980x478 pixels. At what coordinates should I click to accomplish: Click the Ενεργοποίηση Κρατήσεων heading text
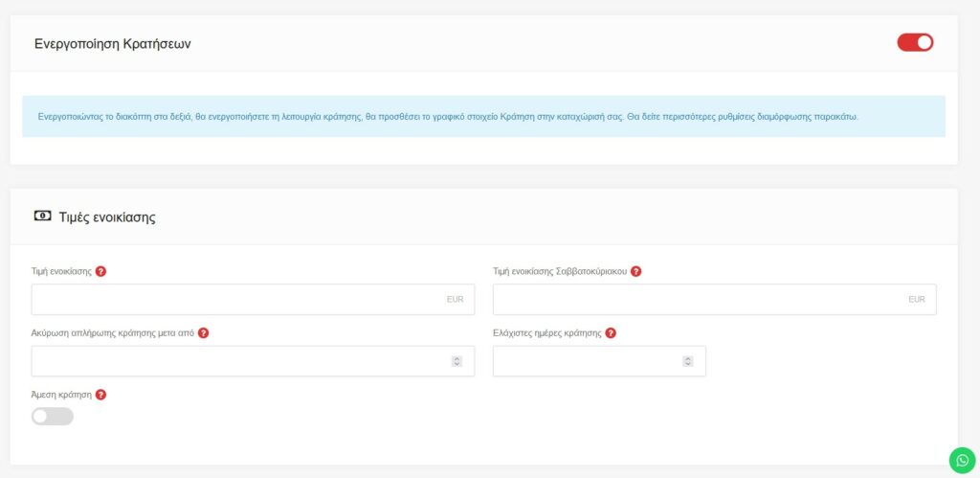point(112,43)
